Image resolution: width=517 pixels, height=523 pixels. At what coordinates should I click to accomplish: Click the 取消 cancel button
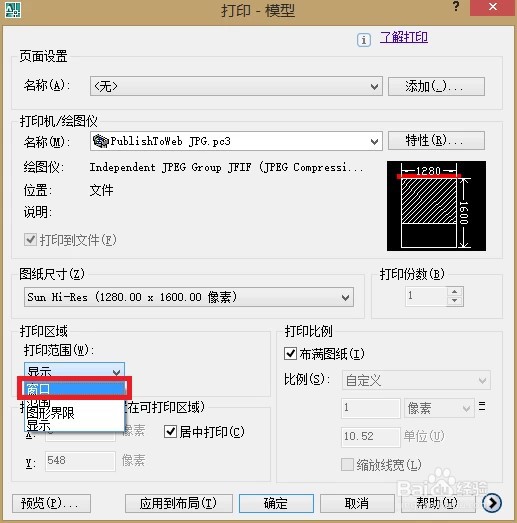click(x=357, y=503)
